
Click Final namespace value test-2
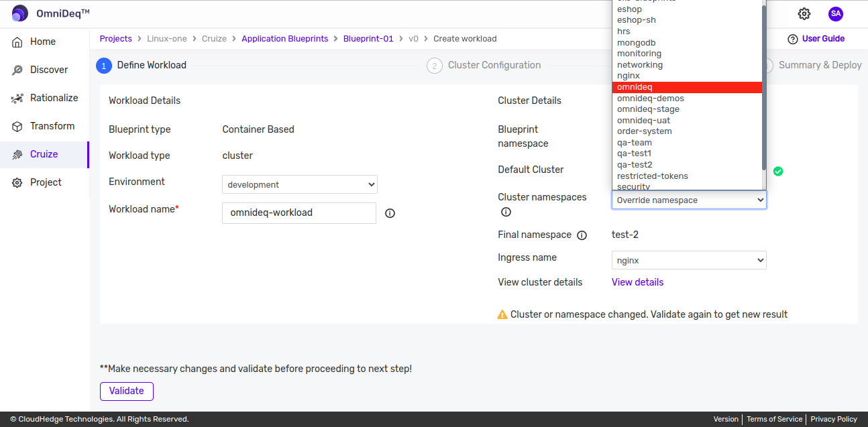[625, 235]
